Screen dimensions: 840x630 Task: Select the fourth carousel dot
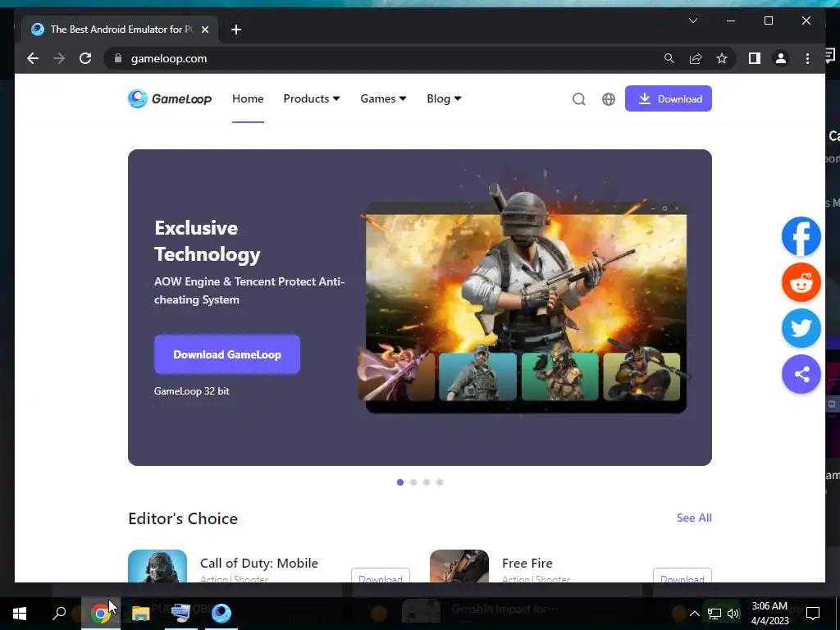(x=440, y=482)
